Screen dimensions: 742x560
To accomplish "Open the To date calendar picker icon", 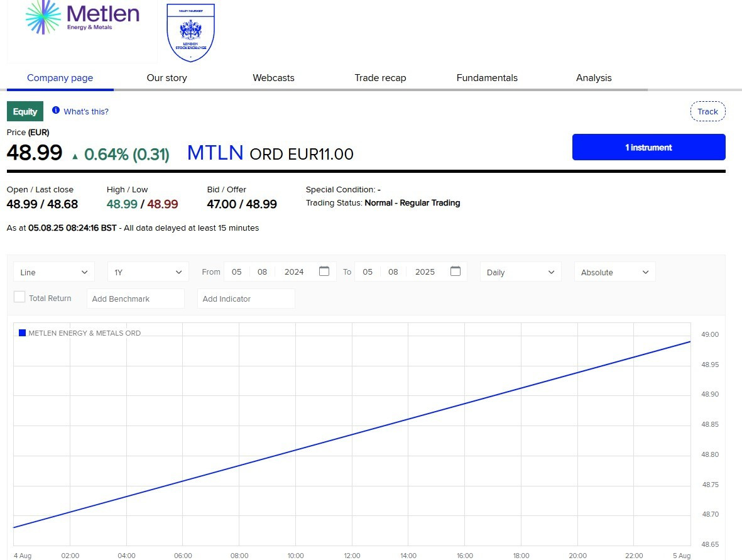I will click(x=456, y=272).
